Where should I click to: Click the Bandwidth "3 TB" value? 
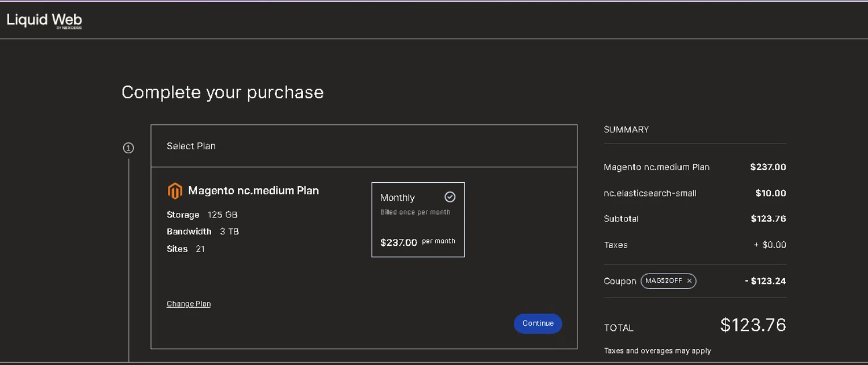(x=229, y=231)
